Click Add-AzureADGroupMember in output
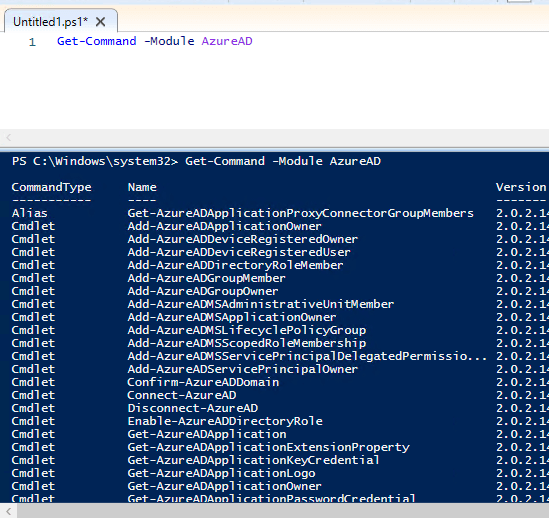Screen dimensions: 549x518 click(x=207, y=278)
